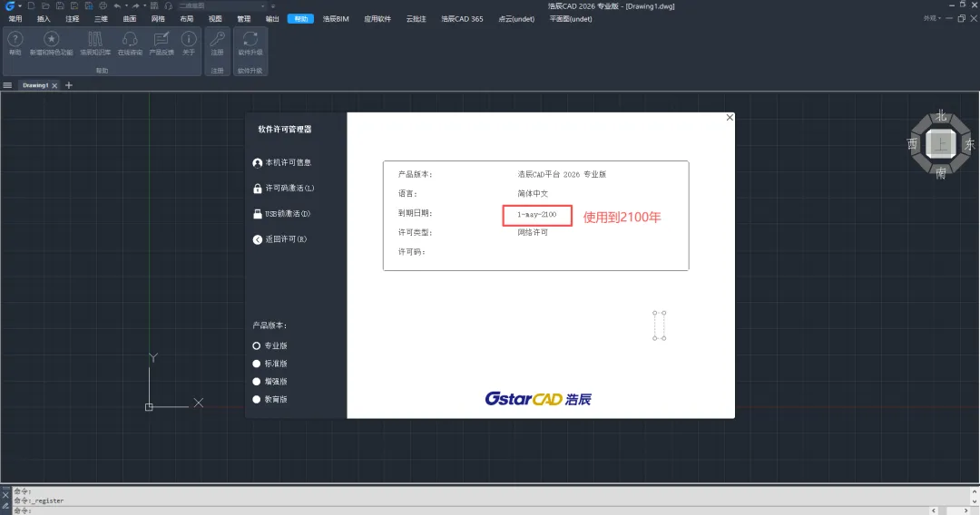Open the 二维草图 workspace combo box
The height and width of the screenshot is (515, 980).
click(222, 5)
